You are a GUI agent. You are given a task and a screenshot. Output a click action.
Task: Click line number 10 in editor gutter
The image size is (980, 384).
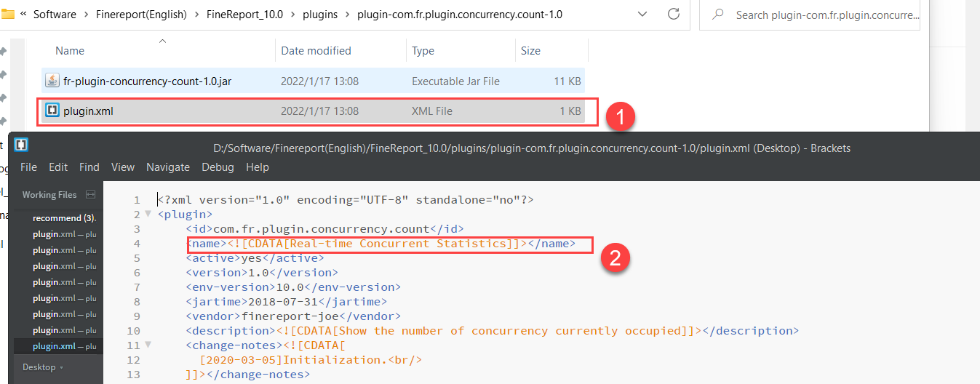(x=132, y=331)
